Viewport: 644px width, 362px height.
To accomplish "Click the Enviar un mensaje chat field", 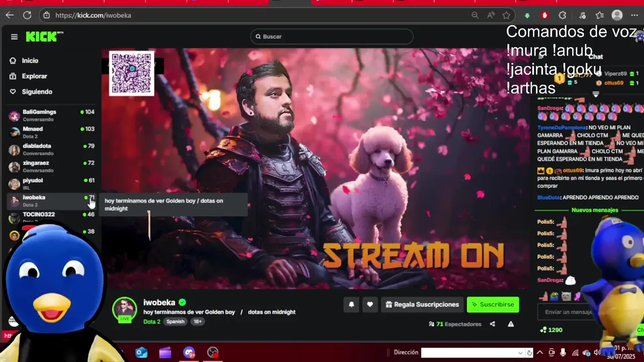I will coord(569,312).
